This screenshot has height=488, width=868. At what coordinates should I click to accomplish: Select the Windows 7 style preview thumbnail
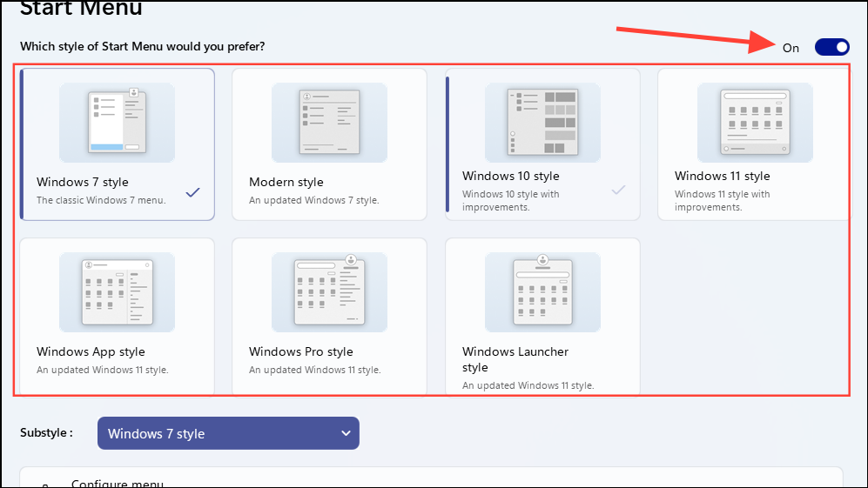117,123
